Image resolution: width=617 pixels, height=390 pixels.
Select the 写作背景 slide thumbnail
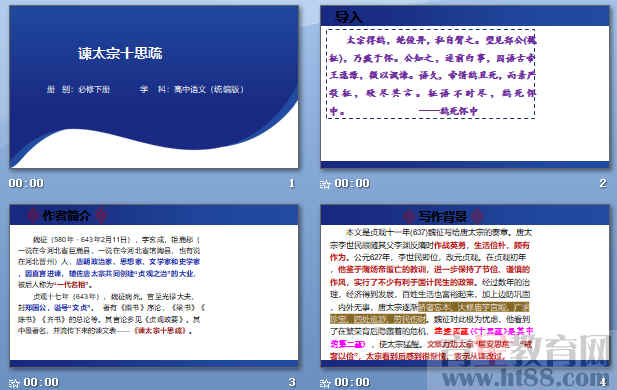click(x=465, y=285)
